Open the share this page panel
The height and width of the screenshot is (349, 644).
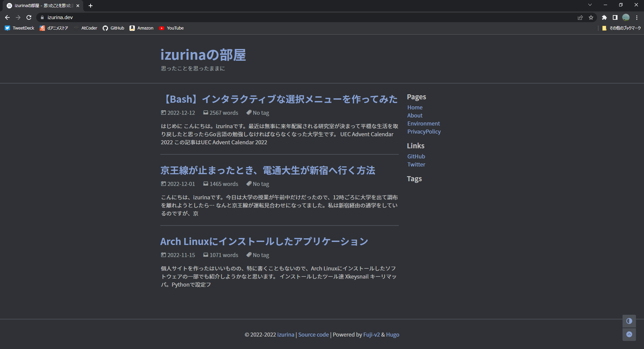[580, 17]
